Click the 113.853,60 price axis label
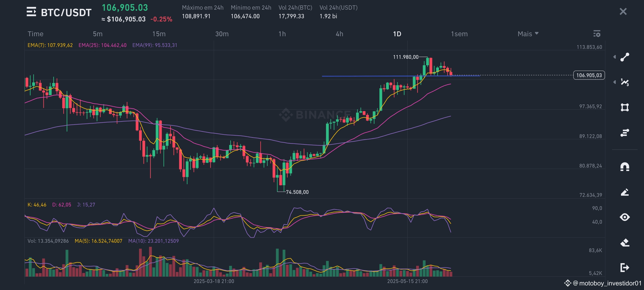644x290 pixels. 589,47
